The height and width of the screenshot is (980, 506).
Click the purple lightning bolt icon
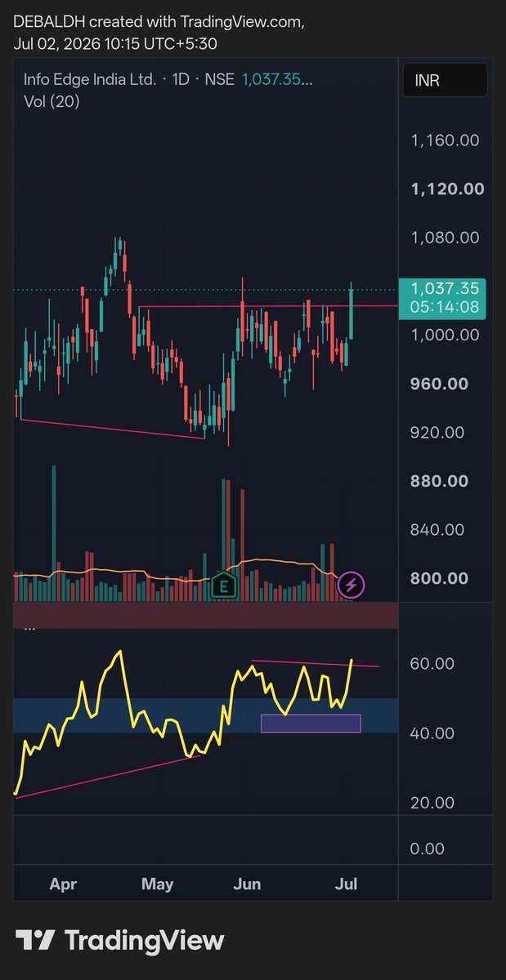(x=352, y=585)
